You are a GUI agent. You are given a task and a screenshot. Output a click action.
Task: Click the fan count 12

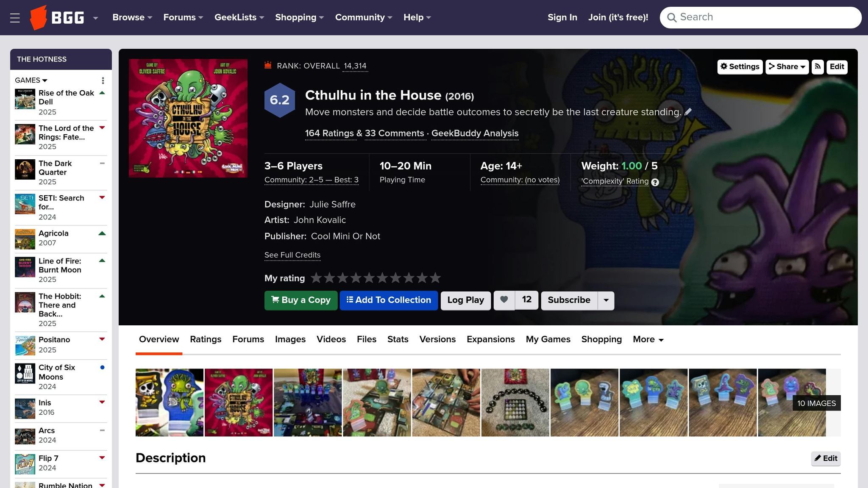(526, 300)
